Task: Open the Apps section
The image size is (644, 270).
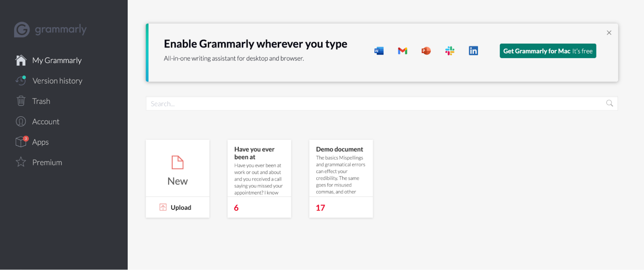Action: coord(40,142)
